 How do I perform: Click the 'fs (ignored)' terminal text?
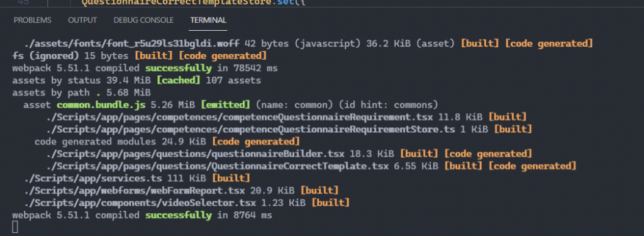point(45,56)
